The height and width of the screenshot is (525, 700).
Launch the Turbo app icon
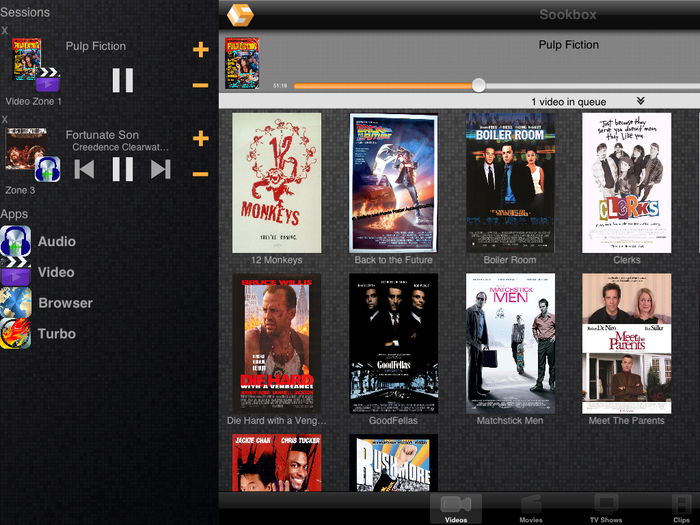[16, 333]
